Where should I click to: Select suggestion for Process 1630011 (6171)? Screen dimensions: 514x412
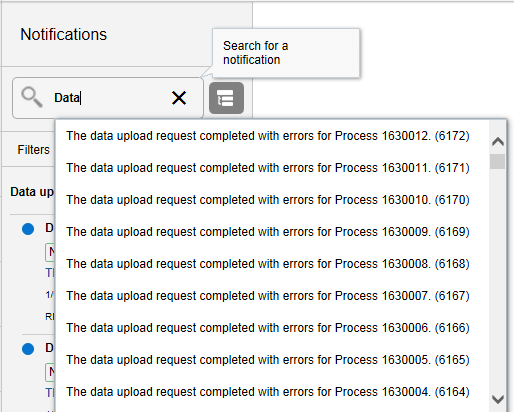tap(268, 168)
